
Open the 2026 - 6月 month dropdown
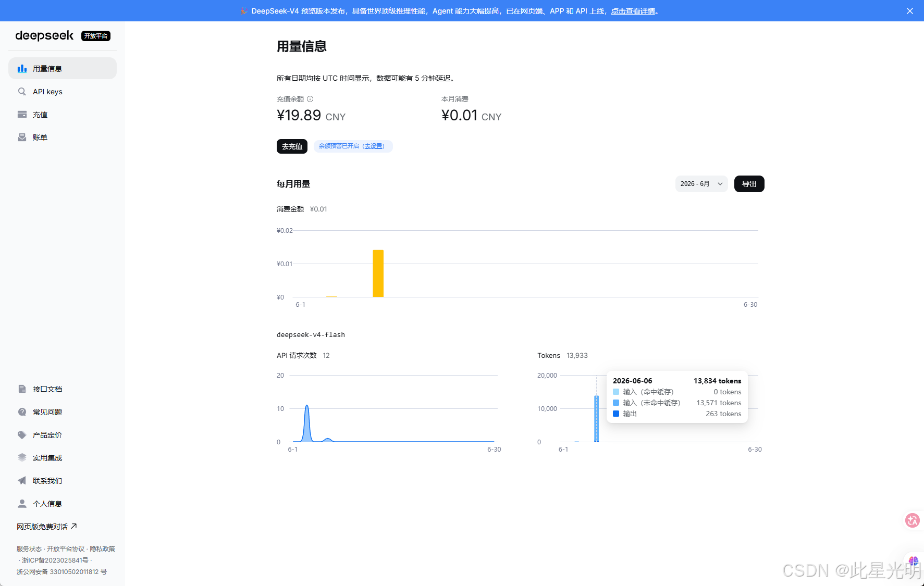(x=701, y=184)
